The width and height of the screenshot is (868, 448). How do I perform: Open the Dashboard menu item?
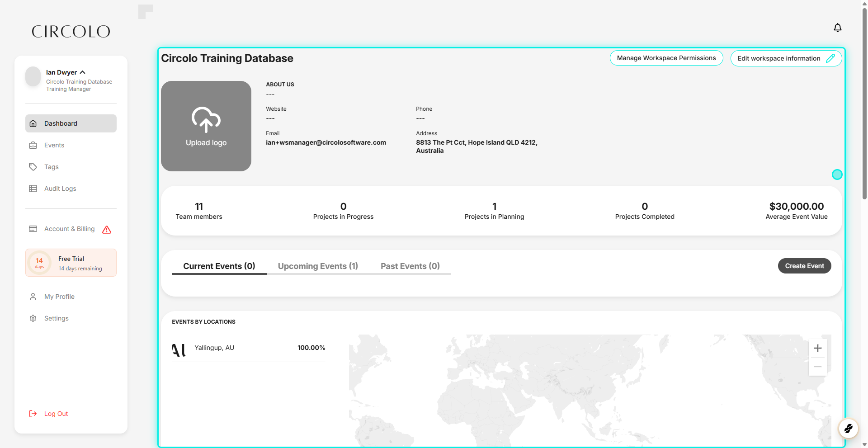[71, 123]
